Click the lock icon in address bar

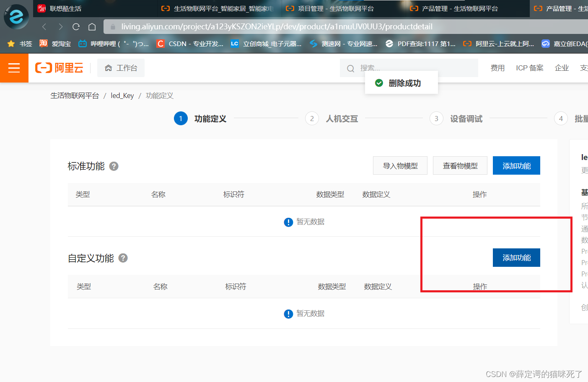[113, 27]
